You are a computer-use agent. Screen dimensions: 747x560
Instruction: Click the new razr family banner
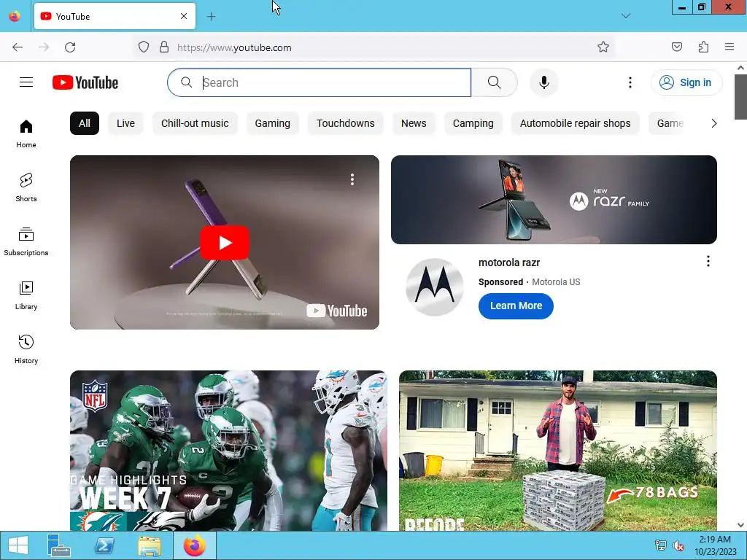tap(554, 200)
